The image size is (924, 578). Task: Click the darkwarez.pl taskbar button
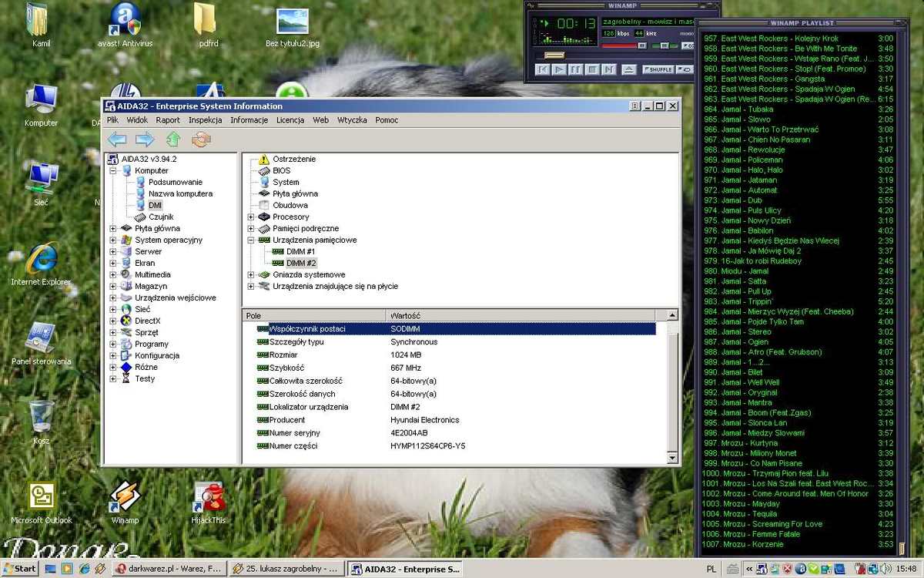(x=169, y=569)
